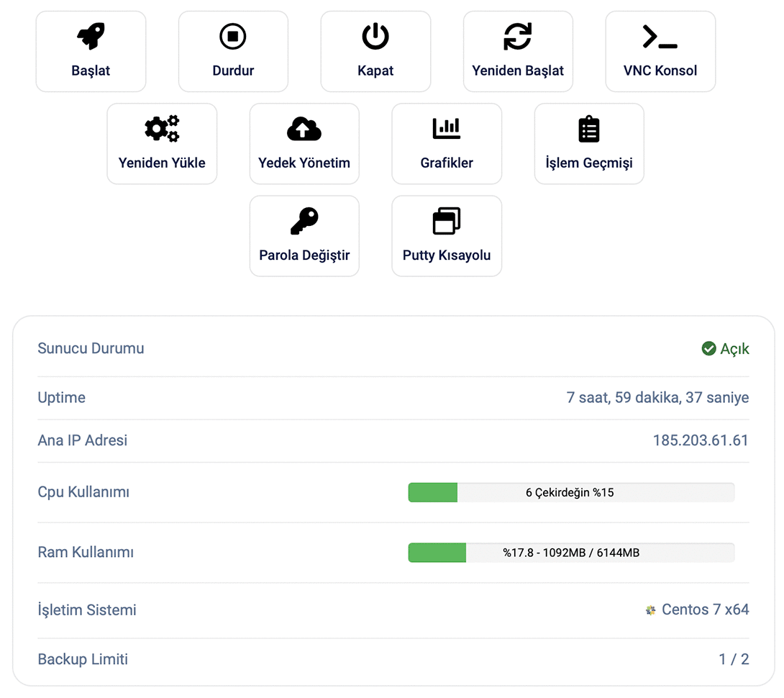
Task: Click the green check status icon
Action: 708,348
